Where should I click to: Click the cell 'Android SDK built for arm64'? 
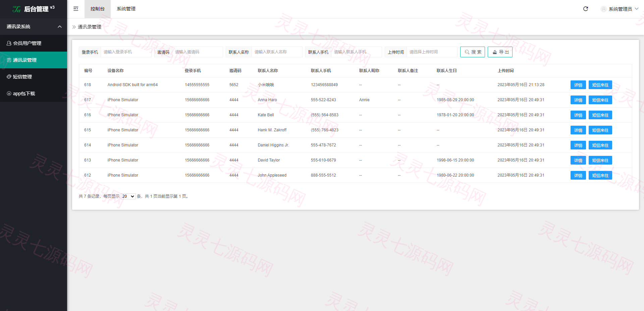tap(132, 85)
